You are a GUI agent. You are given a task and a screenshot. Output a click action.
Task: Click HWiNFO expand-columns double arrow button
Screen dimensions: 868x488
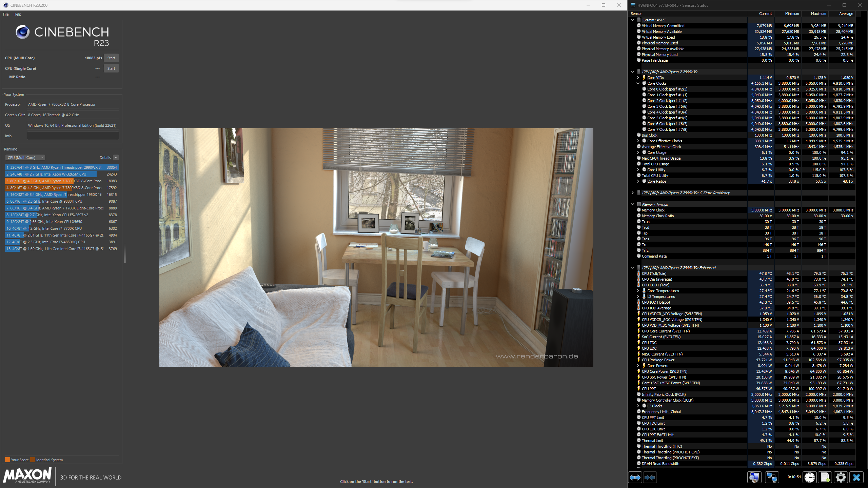pos(635,477)
